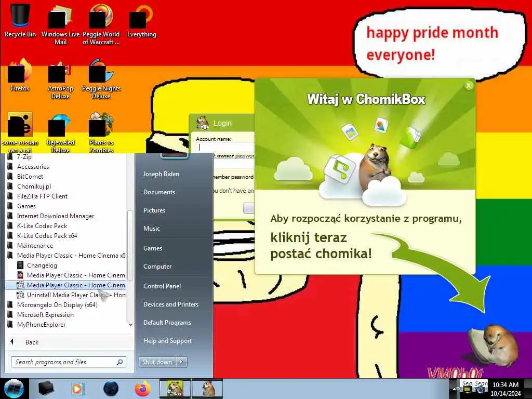
Task: Click the Shut down button
Action: click(x=157, y=362)
